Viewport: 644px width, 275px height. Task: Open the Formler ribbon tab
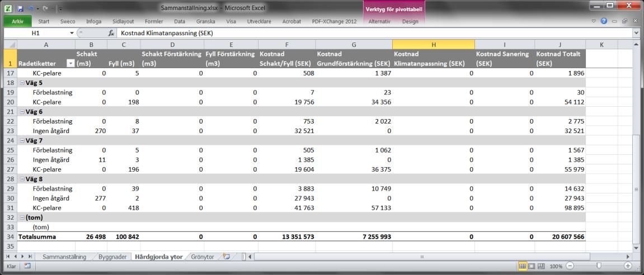[154, 21]
